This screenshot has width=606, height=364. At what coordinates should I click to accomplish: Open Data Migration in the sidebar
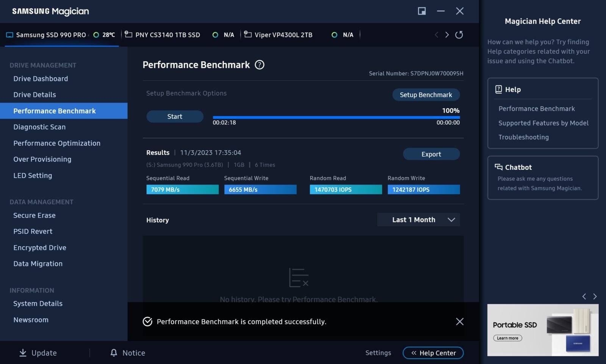(64, 264)
